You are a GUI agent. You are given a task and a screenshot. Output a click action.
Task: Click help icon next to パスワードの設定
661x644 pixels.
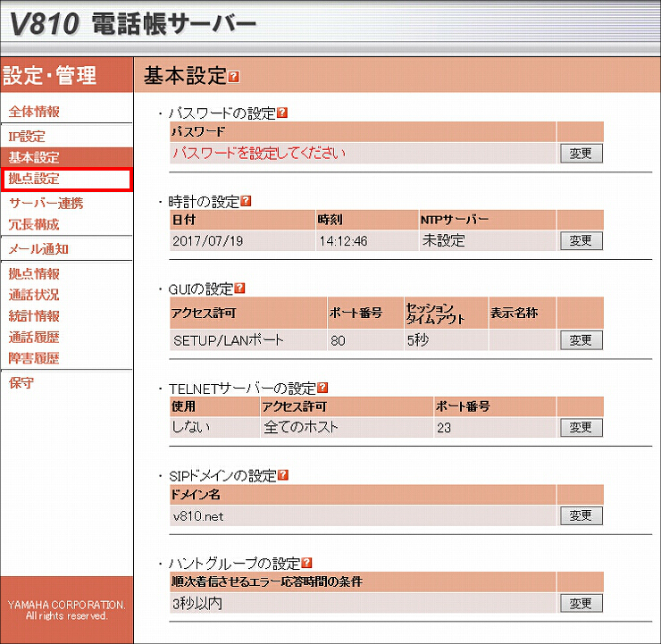click(282, 113)
